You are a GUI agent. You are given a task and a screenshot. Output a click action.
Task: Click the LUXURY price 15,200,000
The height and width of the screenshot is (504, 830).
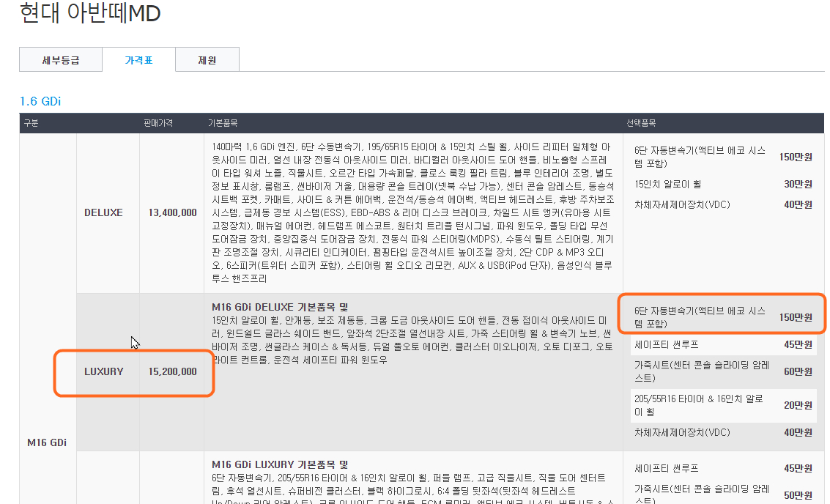173,371
